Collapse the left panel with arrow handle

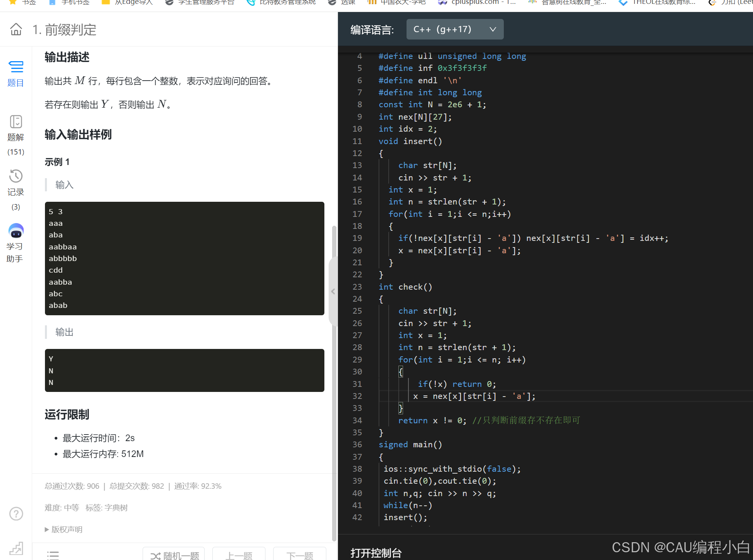333,292
